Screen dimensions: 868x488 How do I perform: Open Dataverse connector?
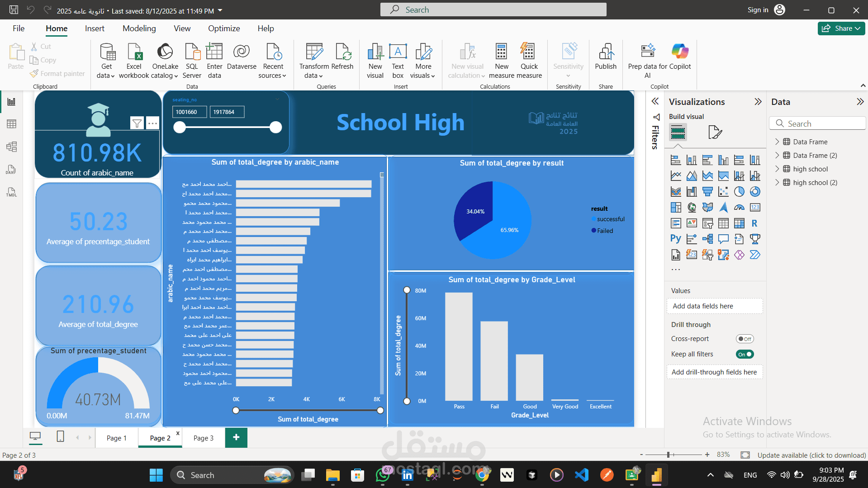242,57
